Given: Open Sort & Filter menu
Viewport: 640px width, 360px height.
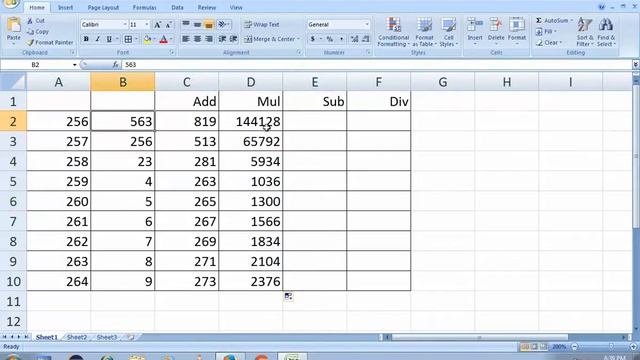Looking at the screenshot, I should (585, 32).
